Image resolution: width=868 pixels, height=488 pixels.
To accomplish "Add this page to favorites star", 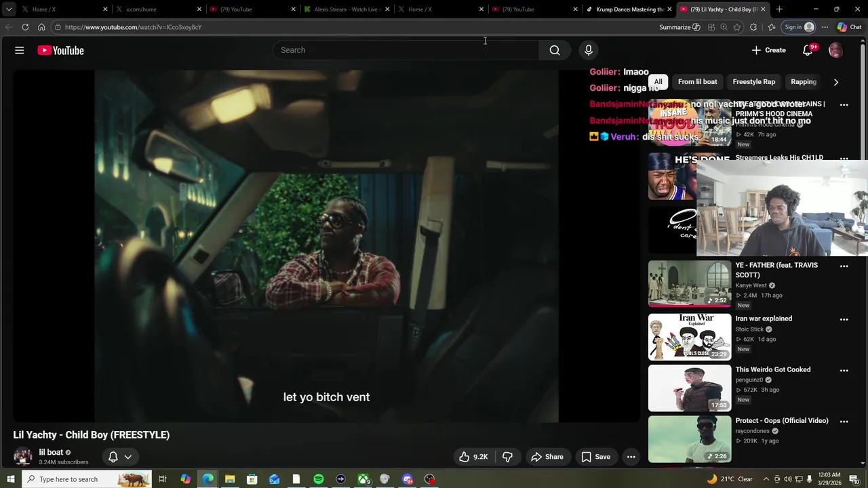I will pos(737,27).
